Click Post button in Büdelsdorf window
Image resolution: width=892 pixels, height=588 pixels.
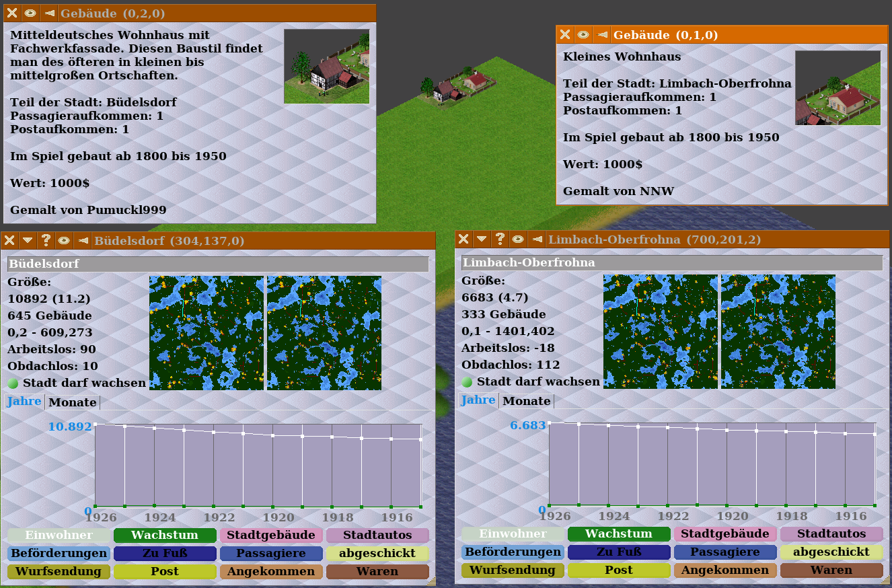164,572
